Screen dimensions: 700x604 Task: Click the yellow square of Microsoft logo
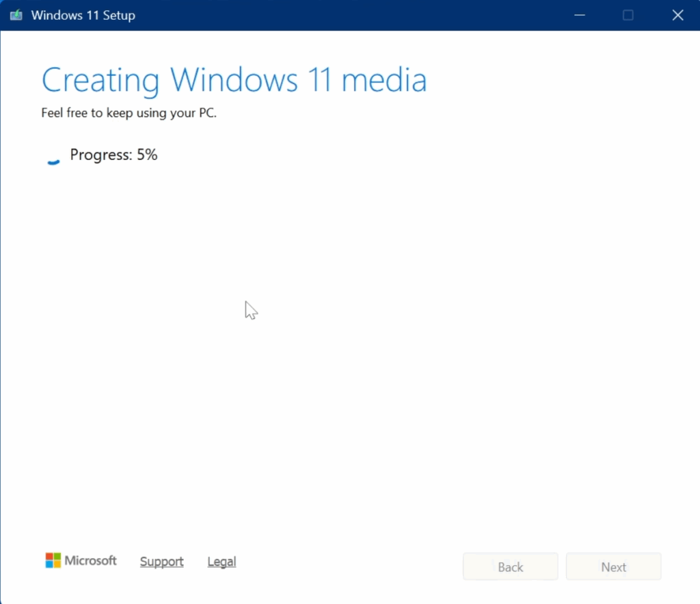coord(57,565)
